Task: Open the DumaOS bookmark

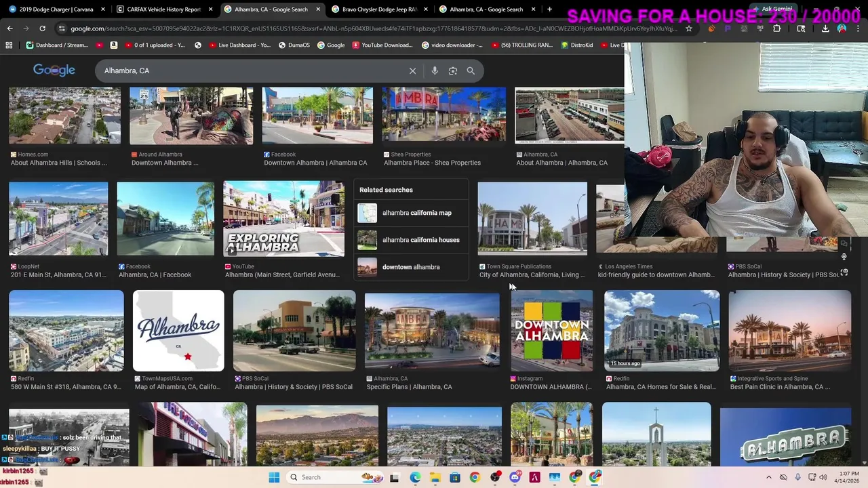Action: tap(294, 45)
